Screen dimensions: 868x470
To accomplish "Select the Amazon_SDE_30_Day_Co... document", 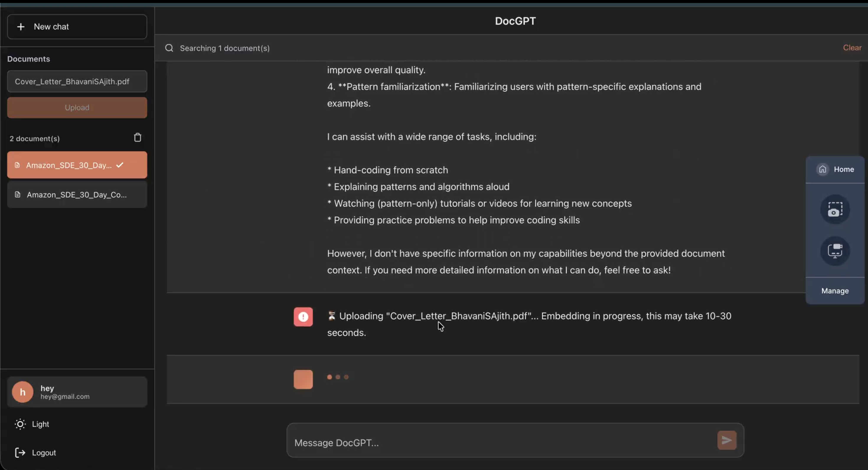I will [x=77, y=194].
